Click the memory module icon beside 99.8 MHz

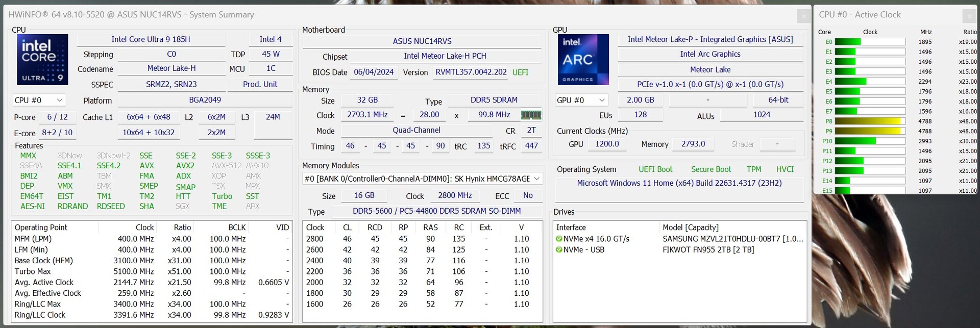pos(531,115)
